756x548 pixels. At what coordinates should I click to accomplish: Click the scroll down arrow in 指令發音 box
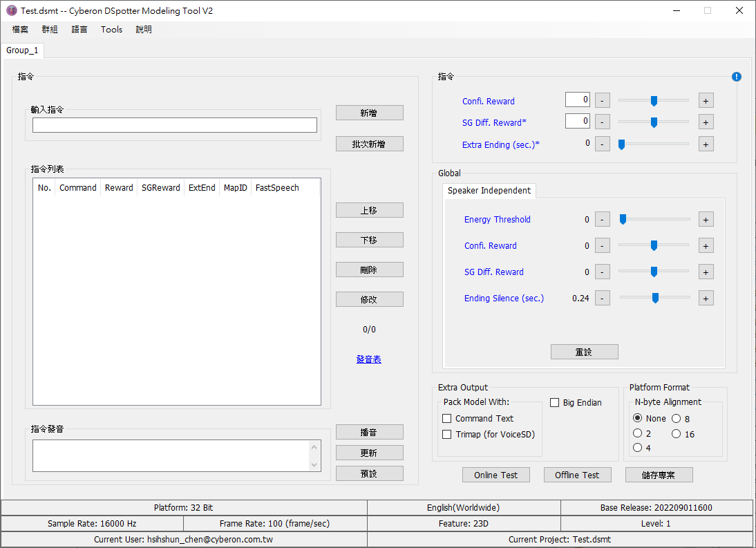315,465
